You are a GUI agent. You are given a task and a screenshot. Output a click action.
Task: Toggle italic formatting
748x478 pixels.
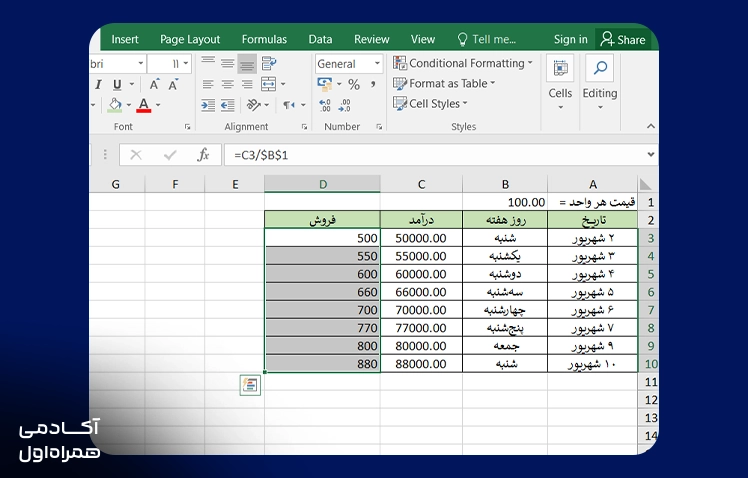[98, 85]
